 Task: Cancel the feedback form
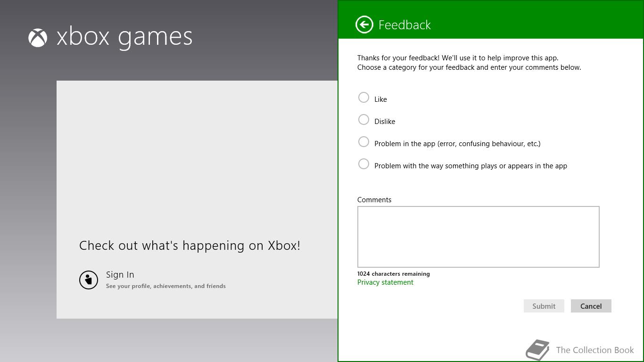tap(591, 306)
